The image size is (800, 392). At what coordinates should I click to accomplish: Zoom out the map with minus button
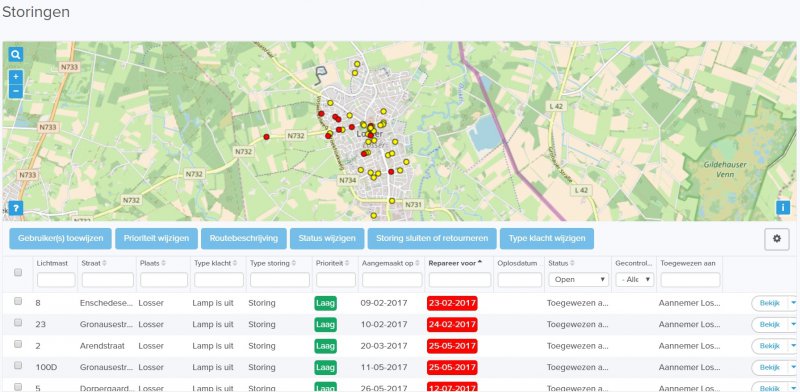(x=16, y=91)
